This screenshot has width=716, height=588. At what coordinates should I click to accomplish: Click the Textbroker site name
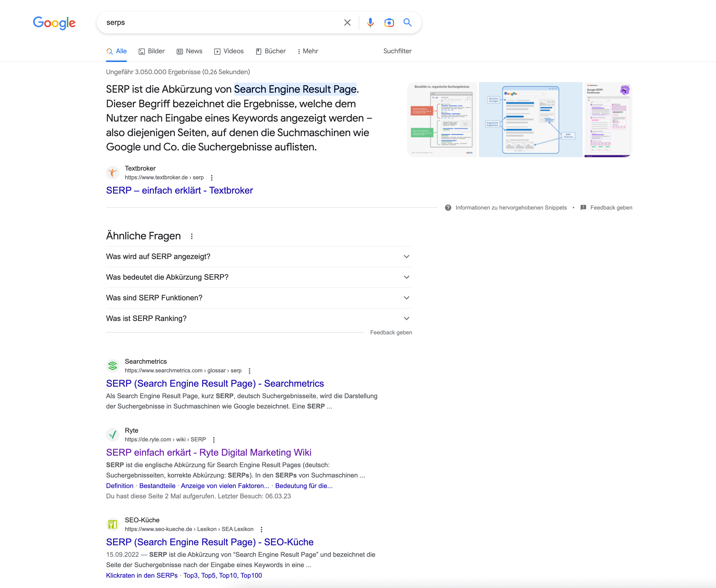pyautogui.click(x=140, y=168)
